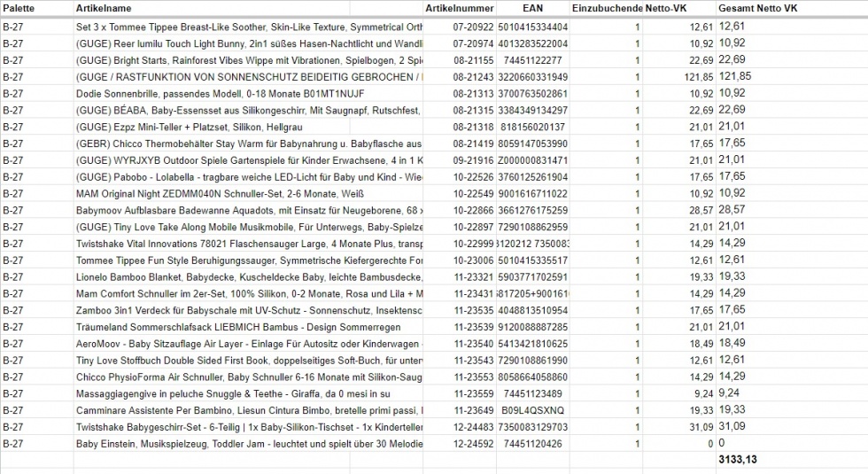This screenshot has width=868, height=474.
Task: Click the Tiny Love Take Along Mobile cell
Action: pyautogui.click(x=249, y=227)
